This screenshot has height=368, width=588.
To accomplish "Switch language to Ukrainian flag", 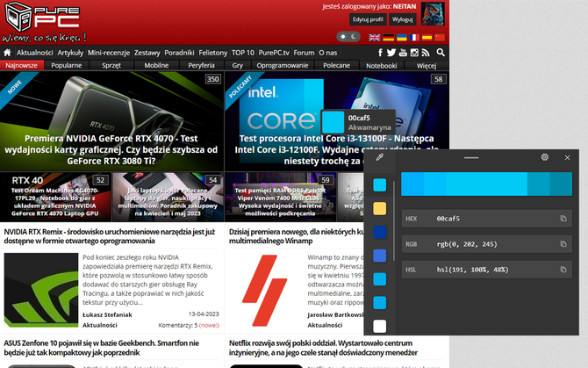I will (x=401, y=37).
